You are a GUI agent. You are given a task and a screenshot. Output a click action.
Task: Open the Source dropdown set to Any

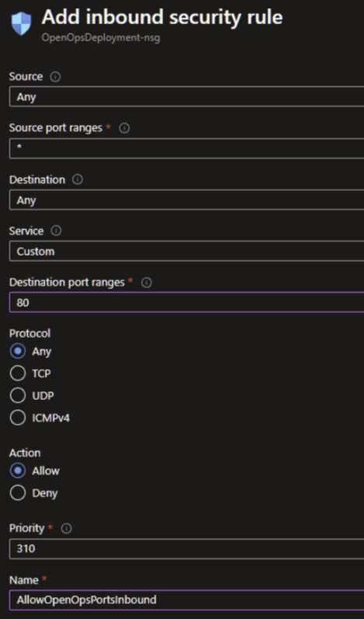coord(186,97)
